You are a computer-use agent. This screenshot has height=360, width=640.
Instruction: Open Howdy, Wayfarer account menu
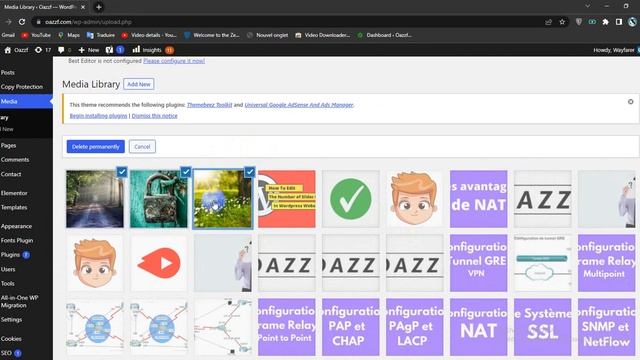click(616, 50)
